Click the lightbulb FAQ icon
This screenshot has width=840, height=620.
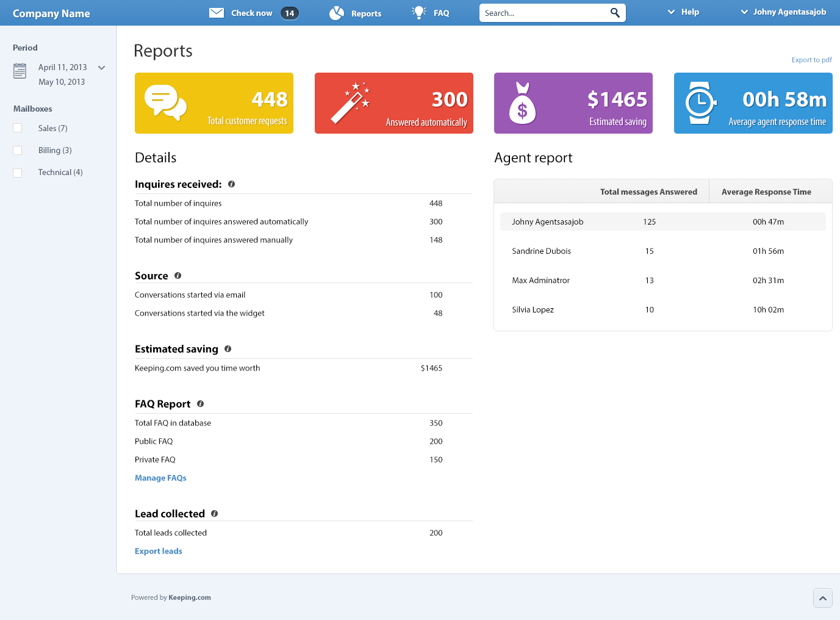click(419, 12)
